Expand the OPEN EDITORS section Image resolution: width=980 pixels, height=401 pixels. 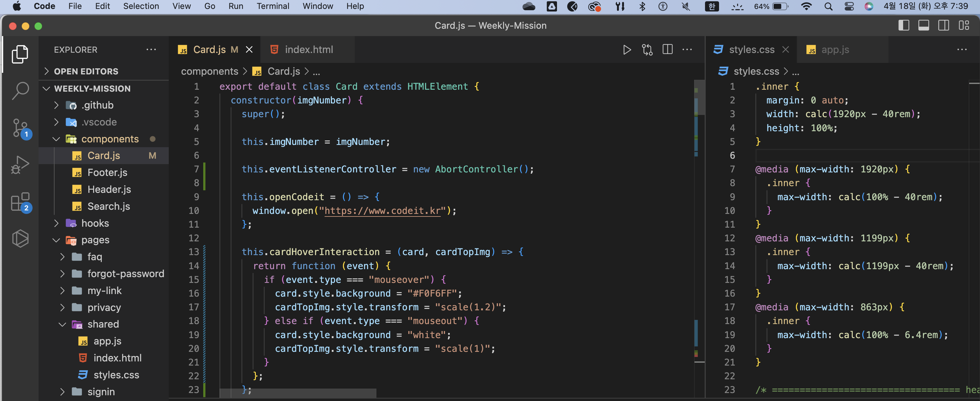coord(86,71)
